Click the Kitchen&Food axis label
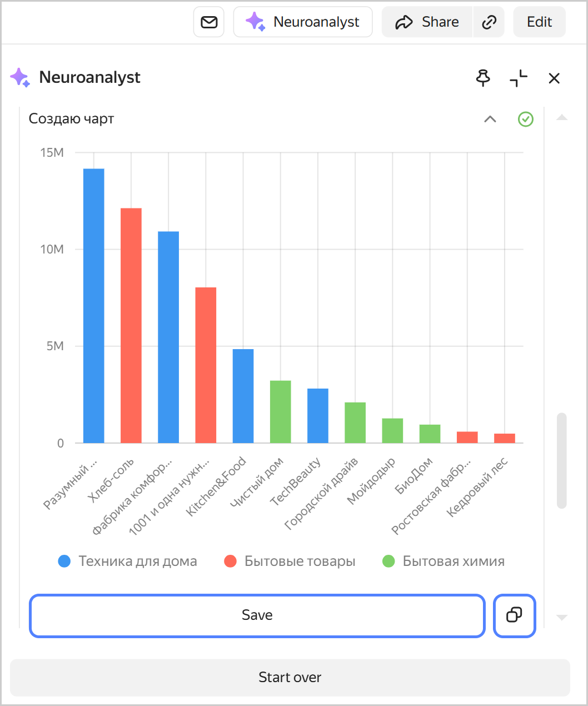588x706 pixels. pyautogui.click(x=216, y=487)
